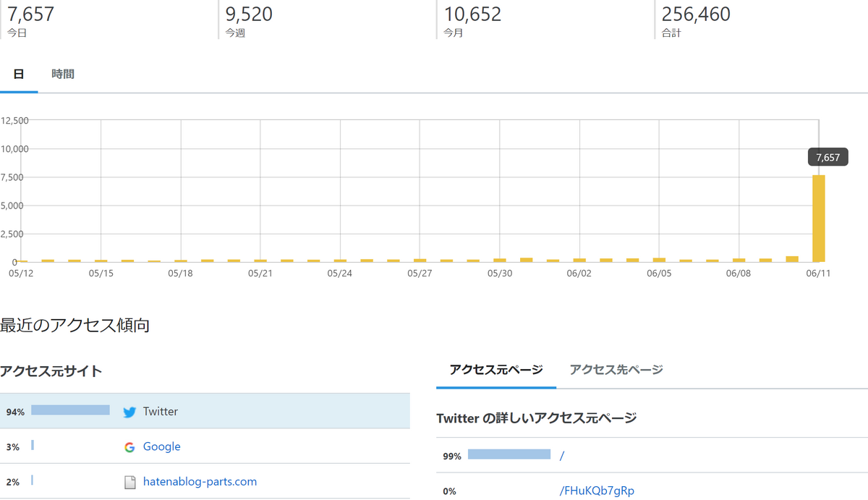This screenshot has width=868, height=500.
Task: Click the tall 06/11 bar in chart
Action: coord(819,219)
